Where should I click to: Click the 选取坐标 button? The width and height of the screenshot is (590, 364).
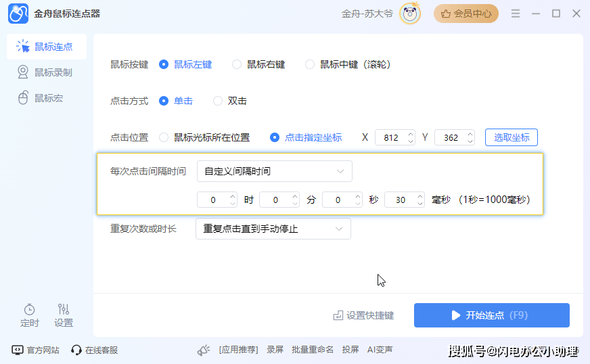pyautogui.click(x=512, y=137)
